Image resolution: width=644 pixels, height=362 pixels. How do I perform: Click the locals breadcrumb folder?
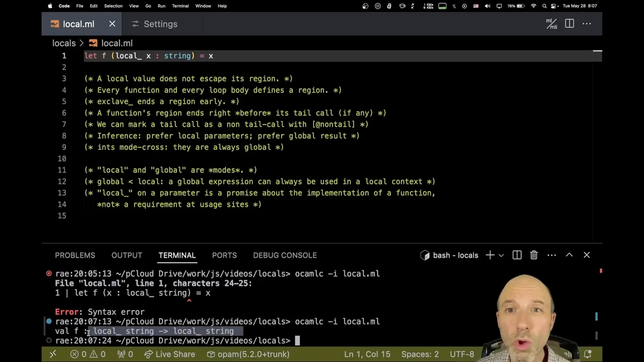pyautogui.click(x=64, y=43)
